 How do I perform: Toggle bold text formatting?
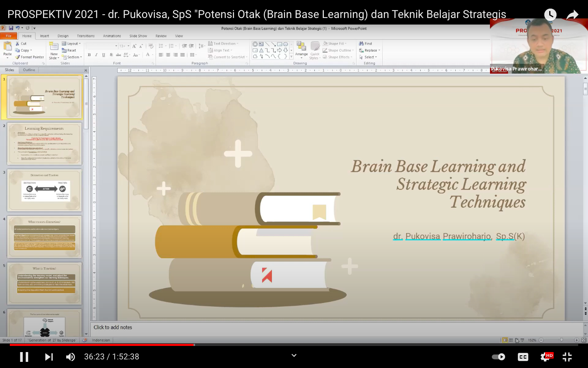pos(89,55)
